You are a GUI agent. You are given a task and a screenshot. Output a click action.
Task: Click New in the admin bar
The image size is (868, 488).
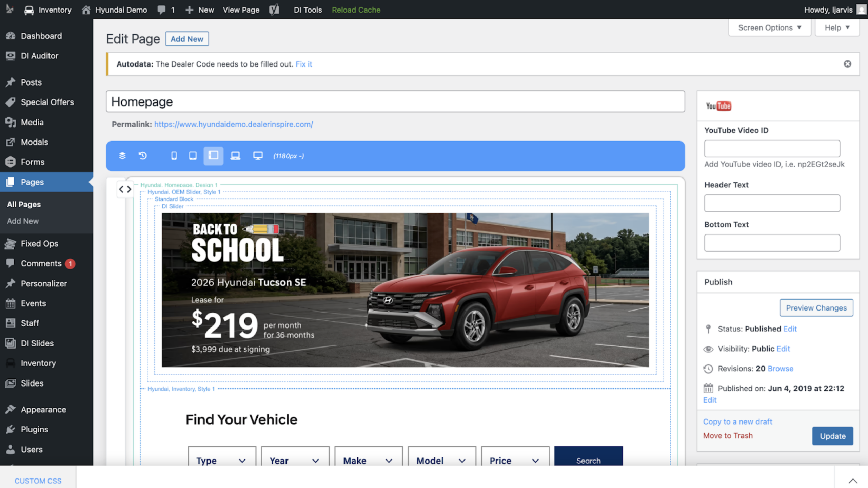coord(200,10)
